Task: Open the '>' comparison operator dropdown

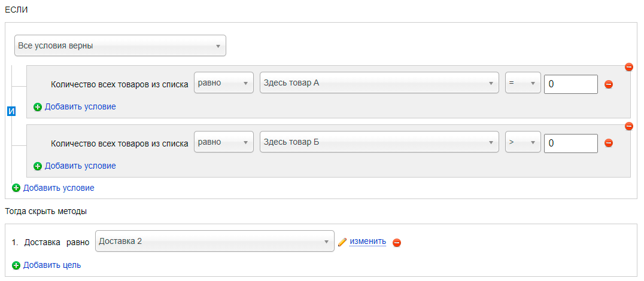Action: [x=523, y=142]
